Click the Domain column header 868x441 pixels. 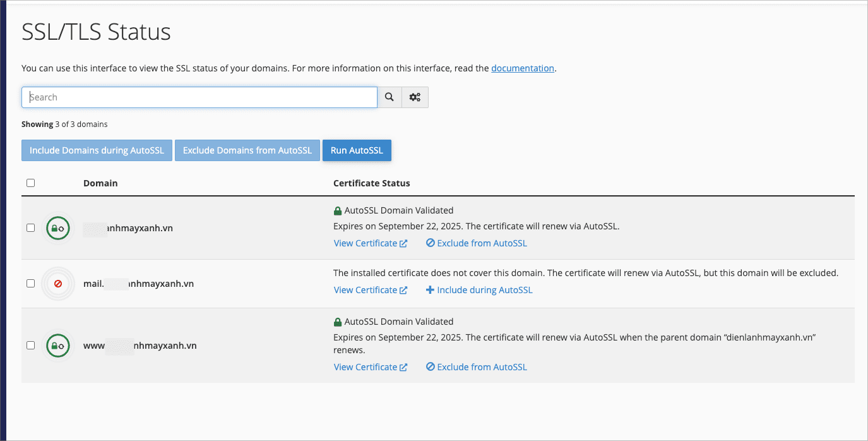click(x=100, y=183)
